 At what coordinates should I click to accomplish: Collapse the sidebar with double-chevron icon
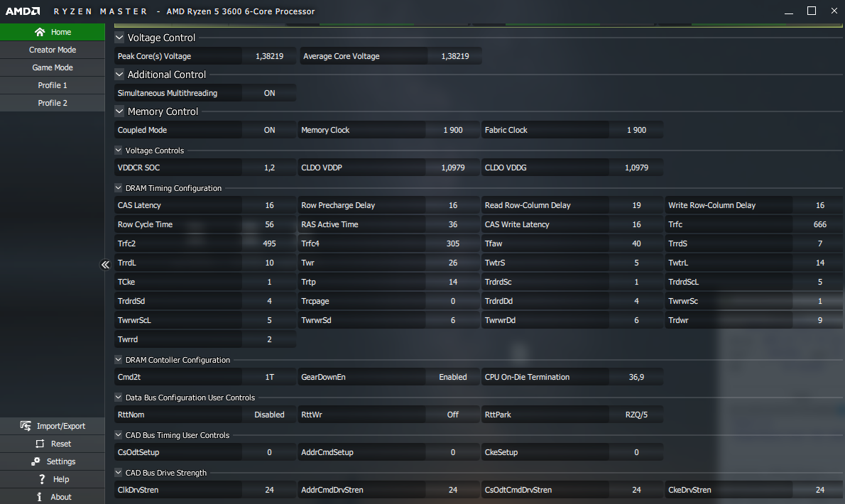pos(105,264)
